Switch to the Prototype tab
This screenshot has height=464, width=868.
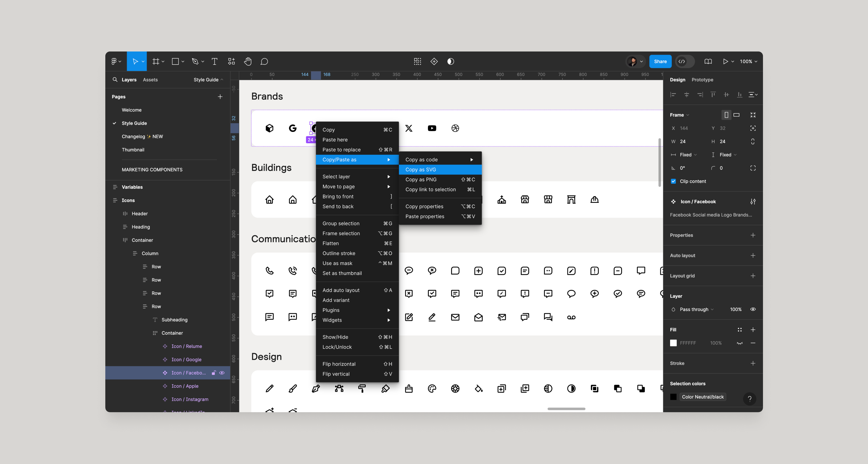tap(702, 80)
